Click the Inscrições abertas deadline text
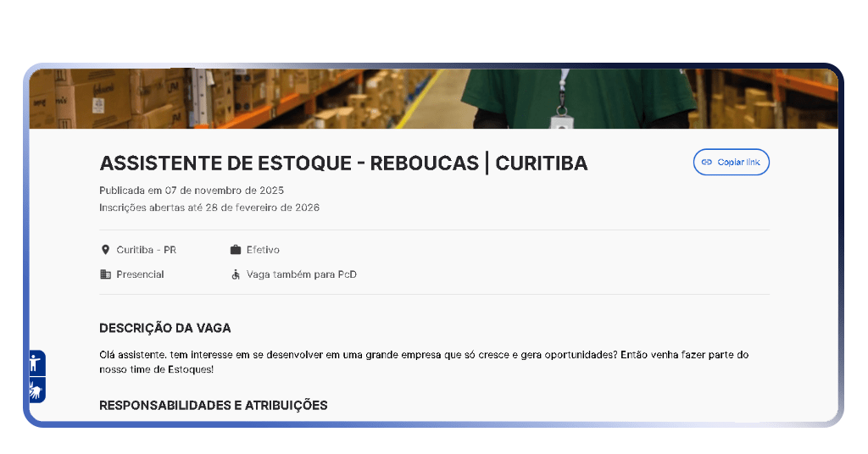The image size is (868, 454). coord(209,208)
